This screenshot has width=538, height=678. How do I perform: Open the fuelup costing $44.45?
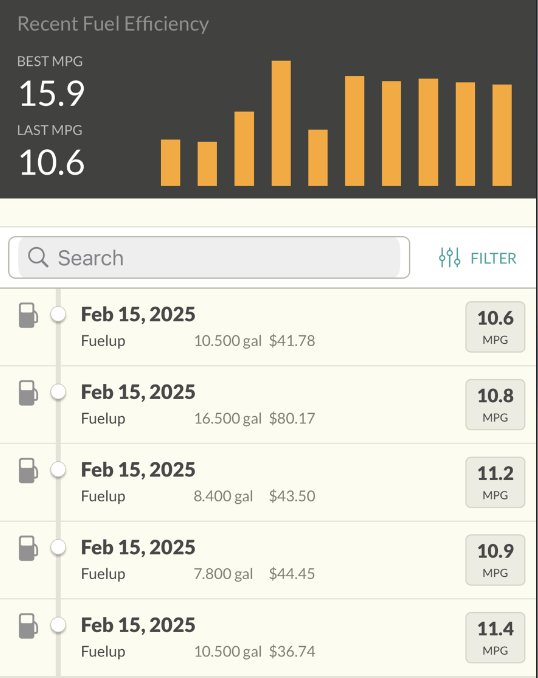pyautogui.click(x=269, y=560)
